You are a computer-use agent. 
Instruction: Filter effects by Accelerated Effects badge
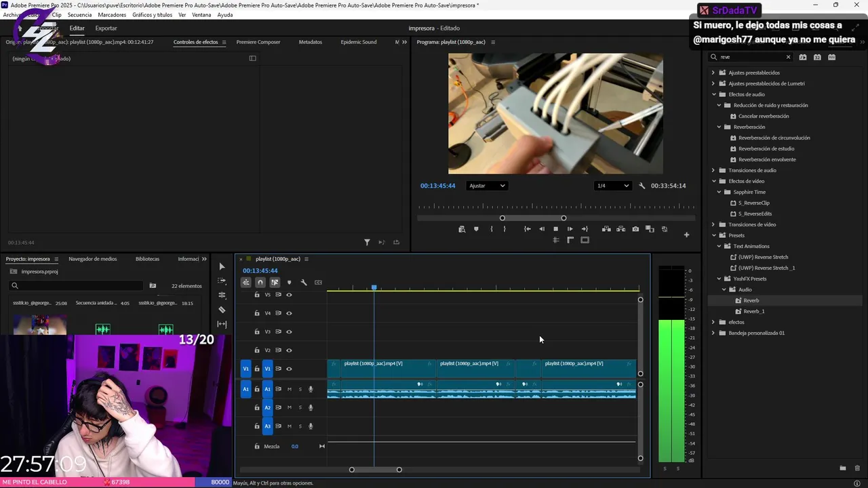click(x=803, y=58)
